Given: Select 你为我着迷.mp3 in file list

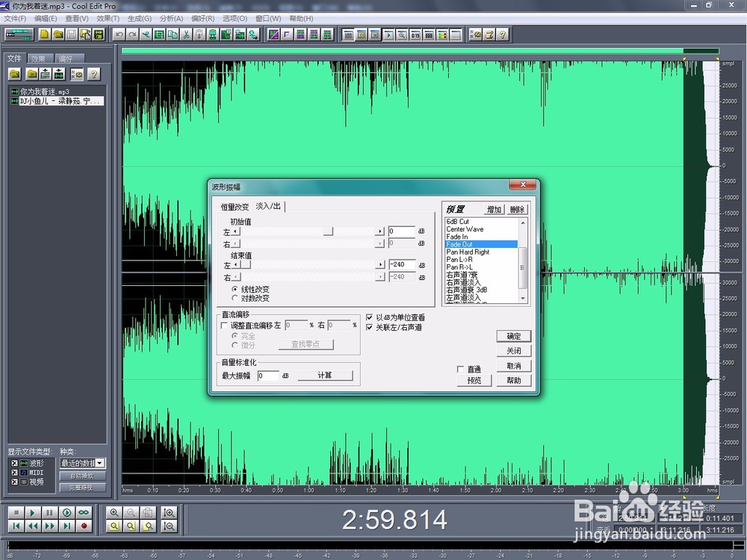Looking at the screenshot, I should coord(44,91).
